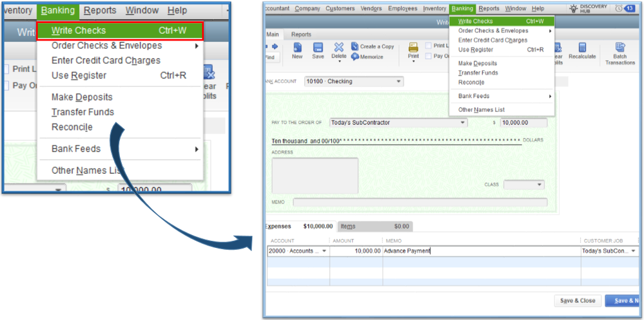Expand the Delete button's dropdown arrow

tap(339, 62)
